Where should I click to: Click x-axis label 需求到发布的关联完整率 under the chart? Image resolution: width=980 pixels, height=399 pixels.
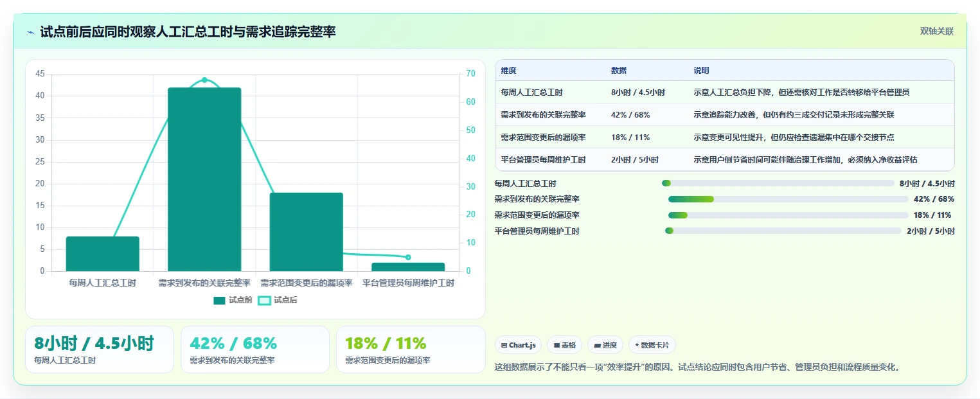point(204,283)
